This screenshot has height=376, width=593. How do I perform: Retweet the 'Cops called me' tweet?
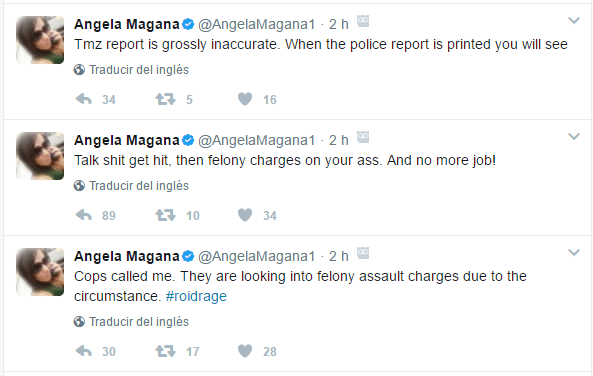[166, 351]
